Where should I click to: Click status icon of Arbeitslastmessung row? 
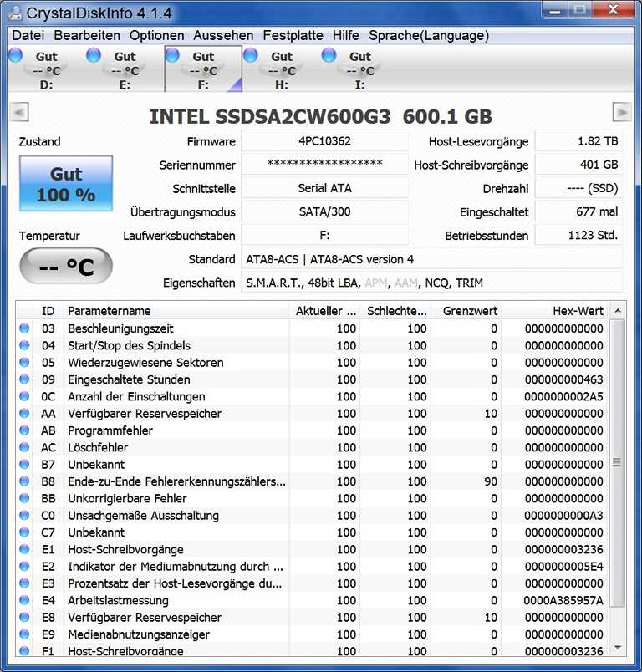pyautogui.click(x=24, y=600)
